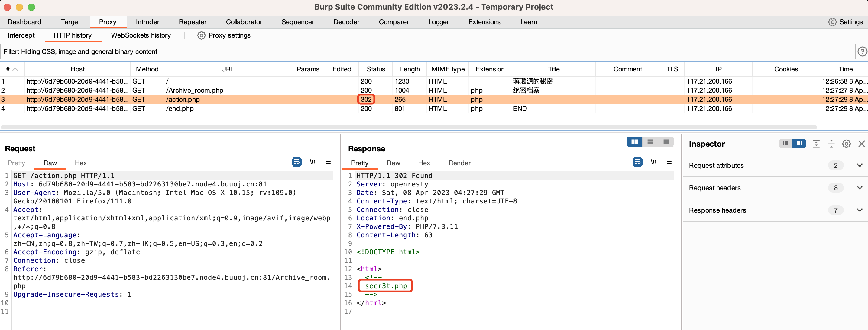Switch to WebSockets history tab

click(141, 35)
